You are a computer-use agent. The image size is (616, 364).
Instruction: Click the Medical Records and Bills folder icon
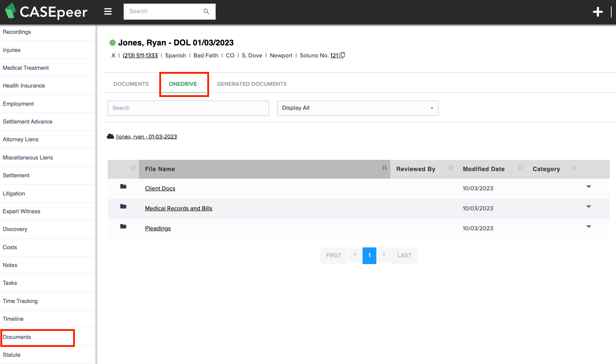click(x=123, y=206)
